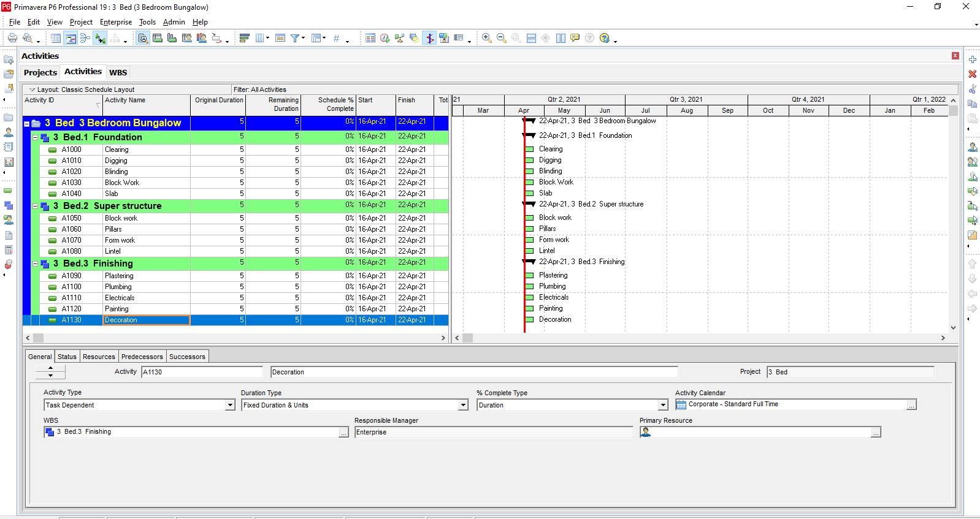Open the Activity Type dropdown
This screenshot has height=519, width=980.
231,405
